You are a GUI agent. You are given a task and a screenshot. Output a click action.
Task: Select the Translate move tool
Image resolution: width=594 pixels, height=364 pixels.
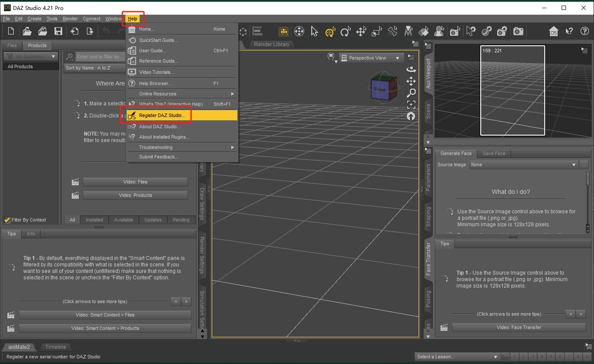(361, 31)
